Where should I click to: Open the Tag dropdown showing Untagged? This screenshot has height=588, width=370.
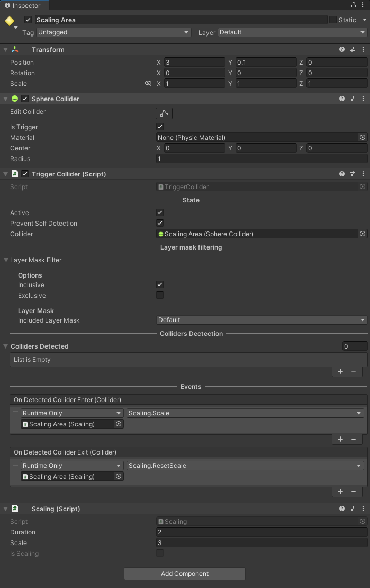(113, 32)
